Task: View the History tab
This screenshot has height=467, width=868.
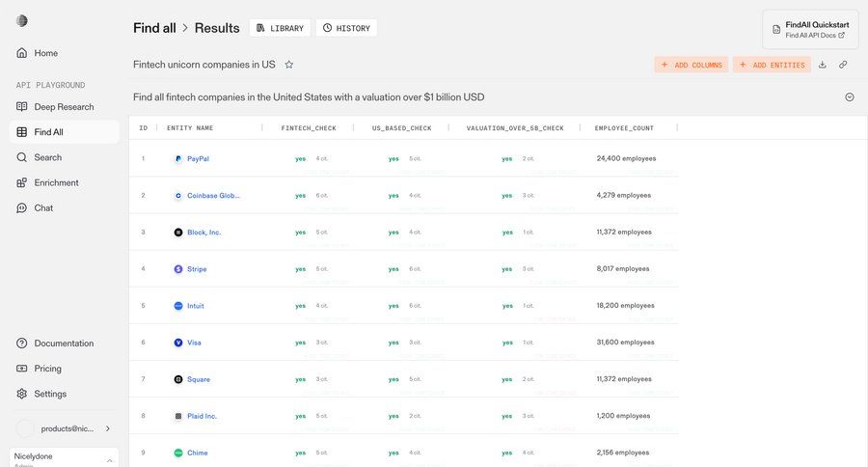Action: [x=346, y=28]
